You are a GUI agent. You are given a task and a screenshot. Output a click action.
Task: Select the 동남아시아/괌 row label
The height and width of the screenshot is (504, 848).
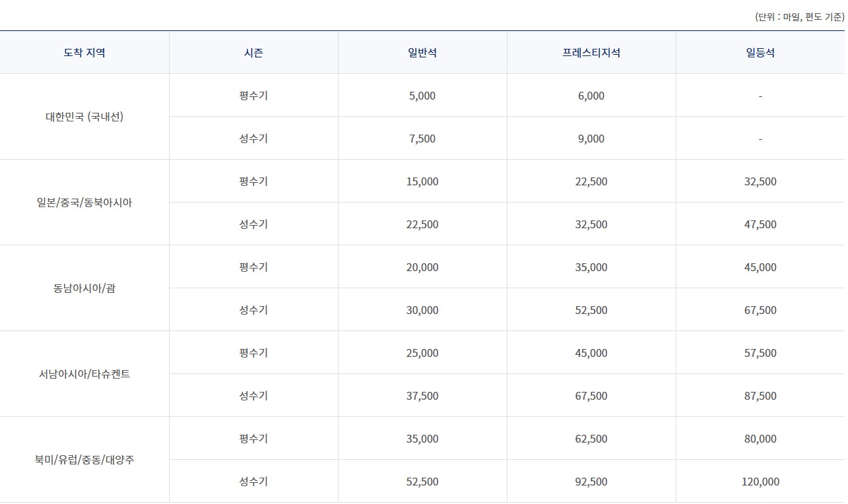tap(84, 288)
